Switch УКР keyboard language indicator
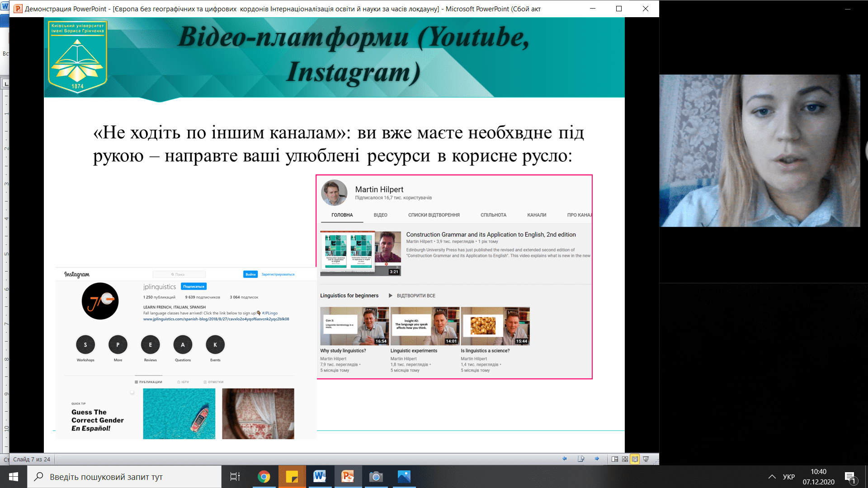Viewport: 868px width, 488px height. pyautogui.click(x=788, y=477)
